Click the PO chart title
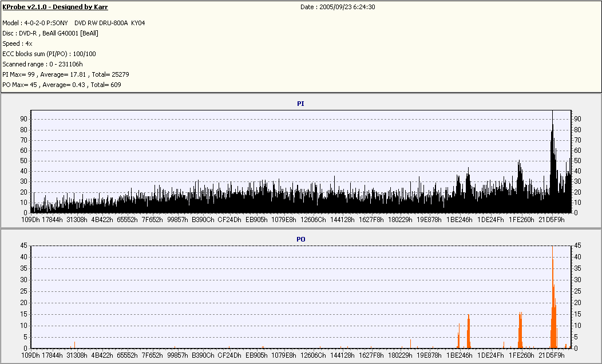 point(300,239)
